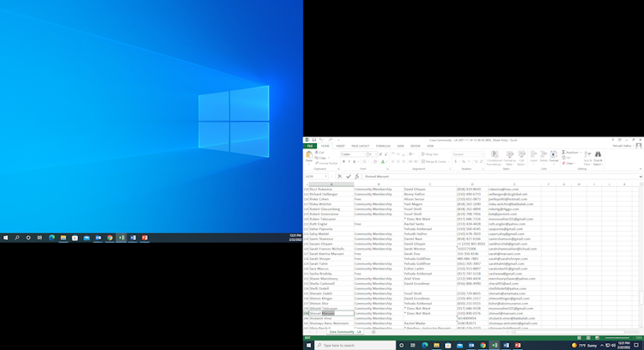Switch to the INSERT ribbon tab
The height and width of the screenshot is (350, 644).
341,146
